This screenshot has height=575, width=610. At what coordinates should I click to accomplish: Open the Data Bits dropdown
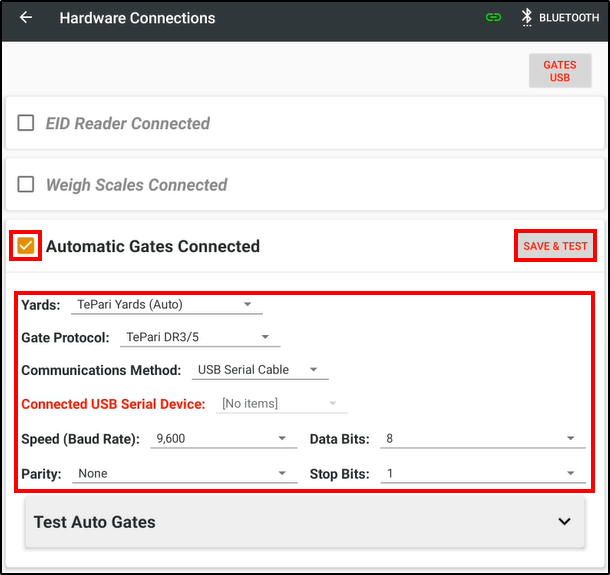483,439
